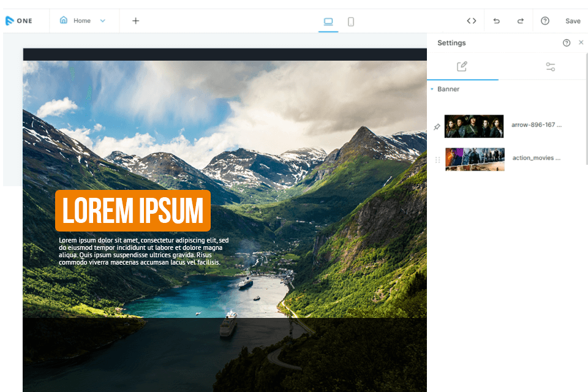Switch to mobile preview mode
Screen dimensions: 588x392
tap(350, 22)
